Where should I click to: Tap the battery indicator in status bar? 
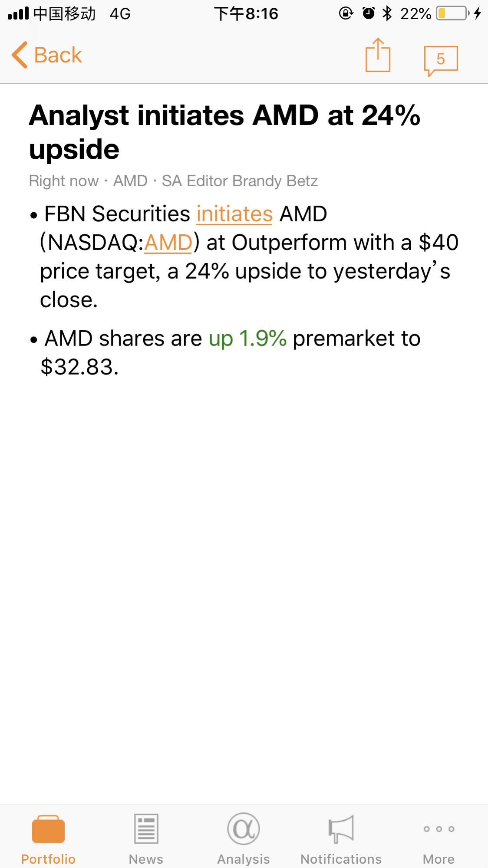(453, 13)
